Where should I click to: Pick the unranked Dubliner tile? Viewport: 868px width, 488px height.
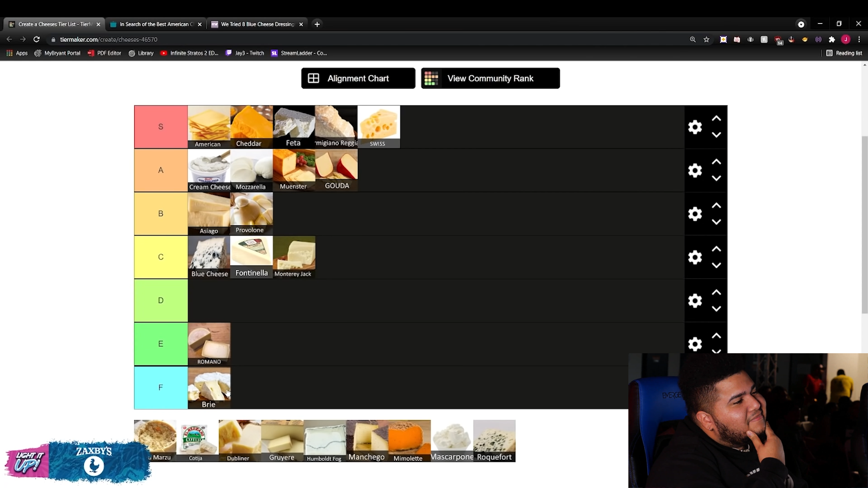pyautogui.click(x=240, y=441)
